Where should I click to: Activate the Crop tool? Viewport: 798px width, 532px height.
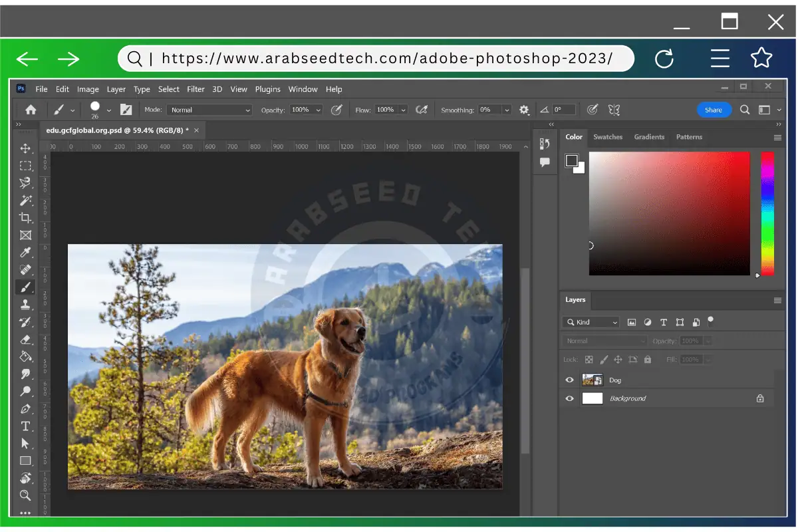pos(25,217)
